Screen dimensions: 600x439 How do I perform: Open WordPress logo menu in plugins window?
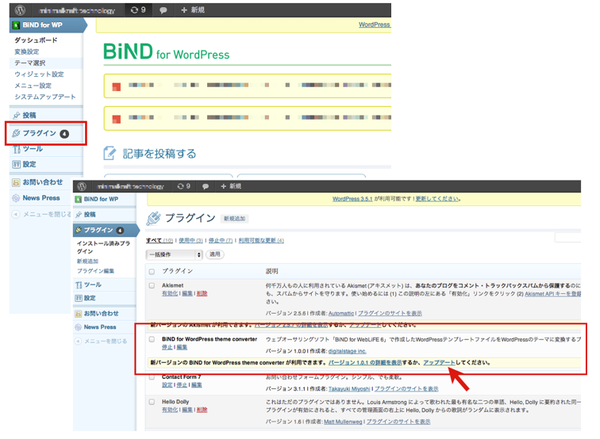pos(82,186)
